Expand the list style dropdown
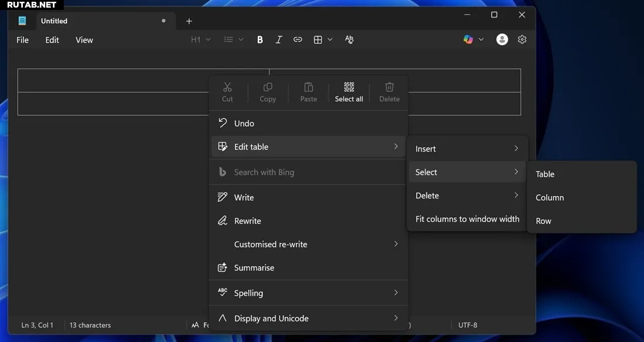This screenshot has width=644, height=342. click(233, 40)
